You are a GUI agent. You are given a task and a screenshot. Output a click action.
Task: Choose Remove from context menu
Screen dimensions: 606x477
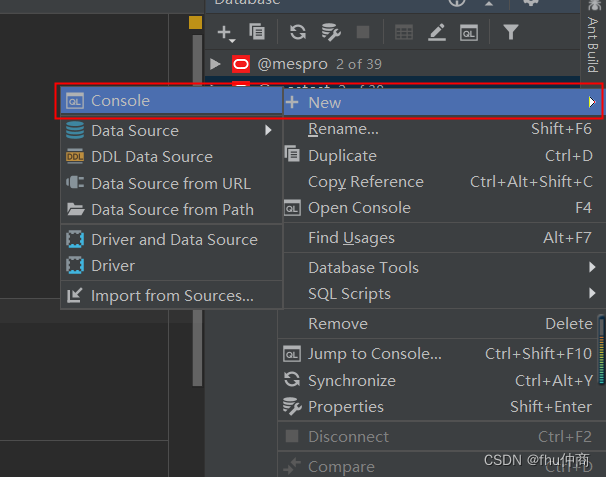(440, 324)
